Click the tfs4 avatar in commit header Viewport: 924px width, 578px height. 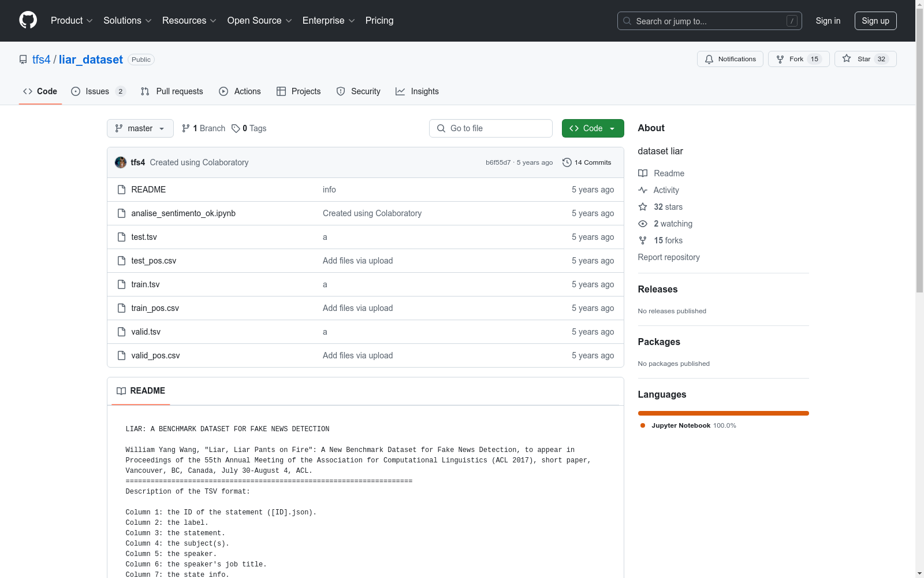pos(121,162)
